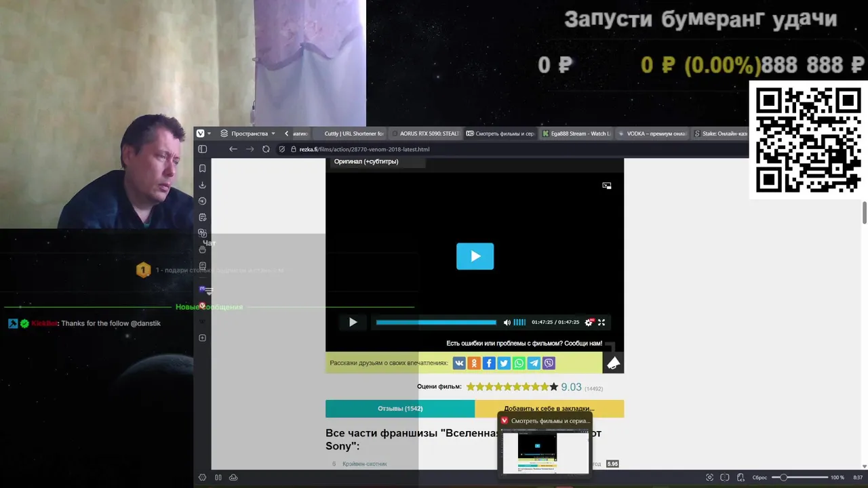Capture page screenshot icon in status bar
This screenshot has height=488, width=868.
(x=710, y=477)
